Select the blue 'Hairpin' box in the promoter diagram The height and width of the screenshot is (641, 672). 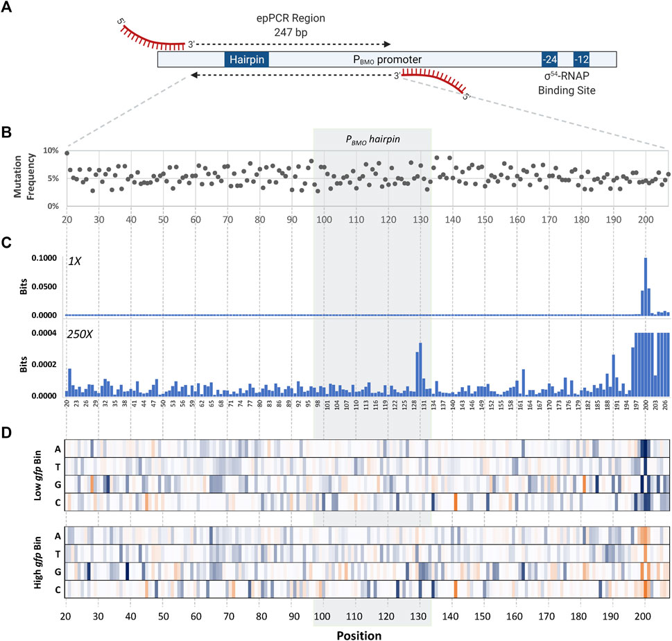(x=247, y=59)
